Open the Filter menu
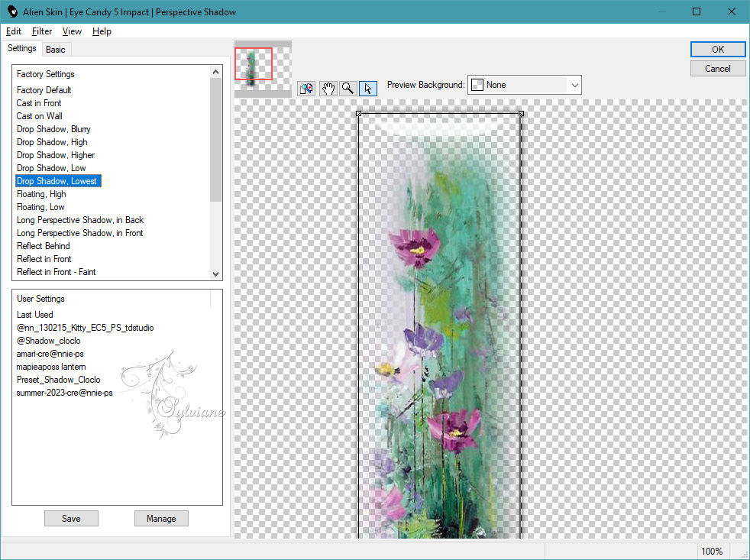Viewport: 750px width, 560px height. click(41, 31)
